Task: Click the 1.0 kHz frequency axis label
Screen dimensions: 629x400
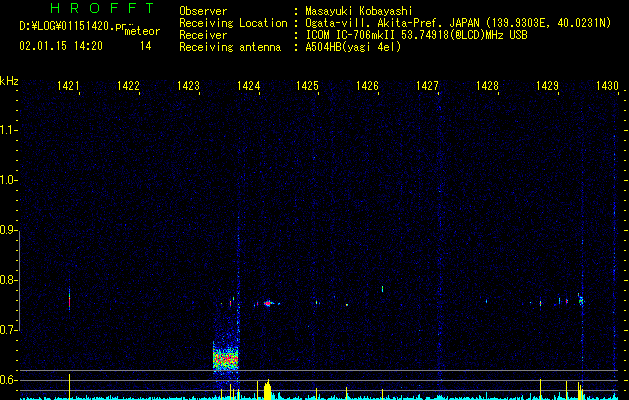Action: 8,180
